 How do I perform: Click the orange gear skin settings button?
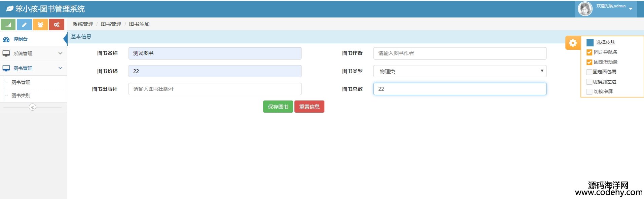tap(573, 43)
